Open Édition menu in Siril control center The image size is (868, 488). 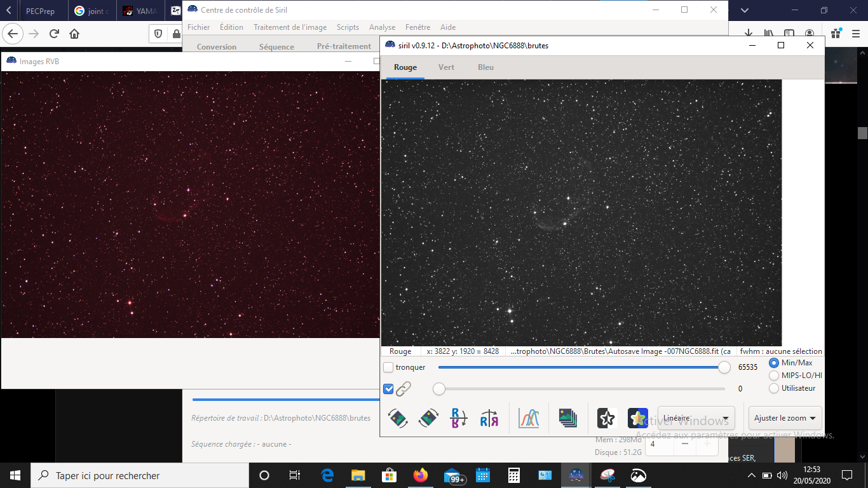coord(231,27)
